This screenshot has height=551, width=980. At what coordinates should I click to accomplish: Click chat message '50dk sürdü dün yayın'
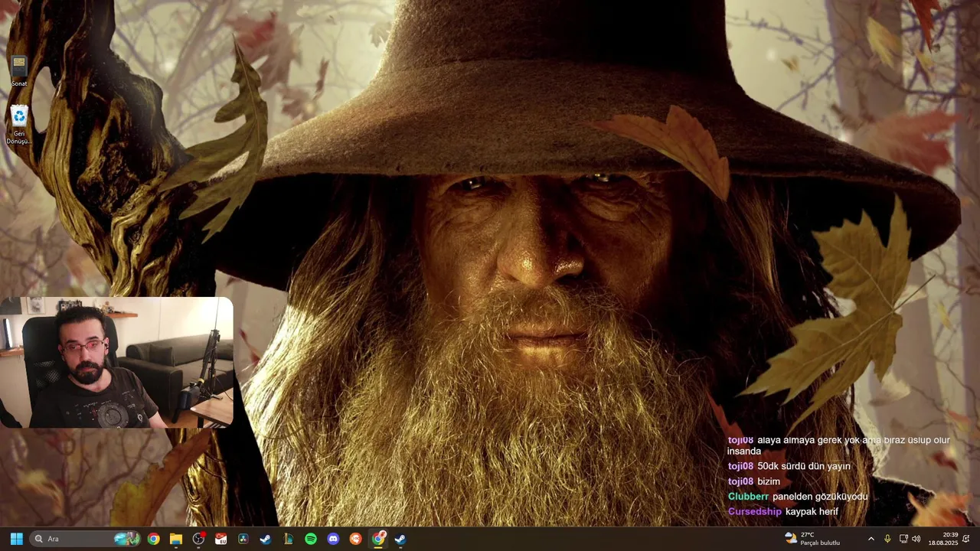click(804, 466)
